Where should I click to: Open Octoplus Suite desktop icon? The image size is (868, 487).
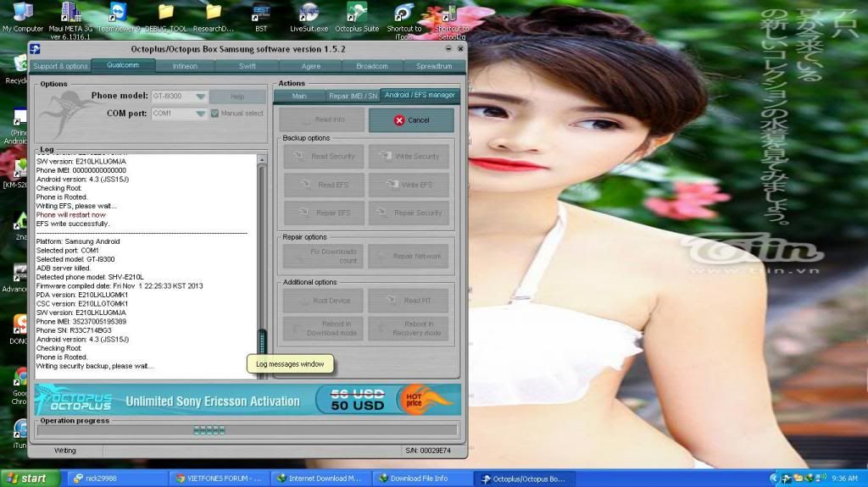click(x=357, y=17)
